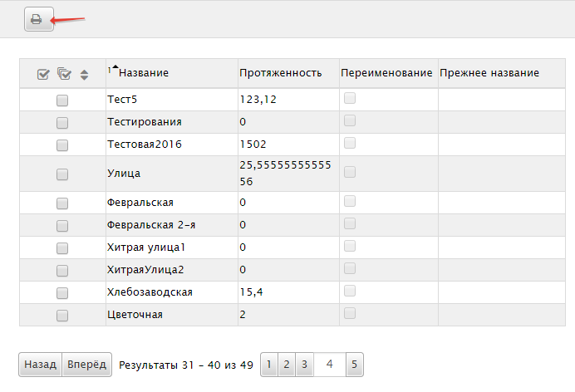This screenshot has width=575, height=392.
Task: Select the checkbox for row Улица
Action: click(62, 174)
